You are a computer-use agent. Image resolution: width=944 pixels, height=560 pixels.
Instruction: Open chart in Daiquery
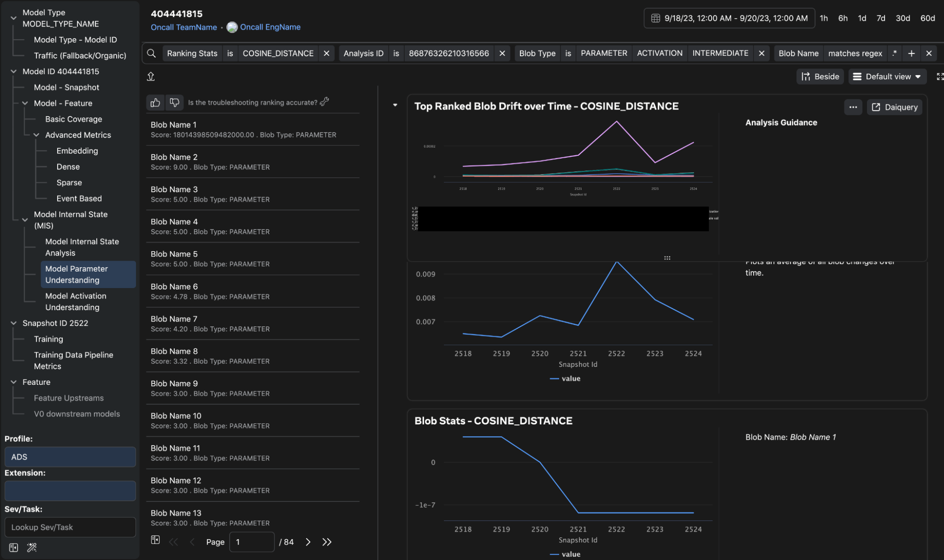tap(894, 107)
